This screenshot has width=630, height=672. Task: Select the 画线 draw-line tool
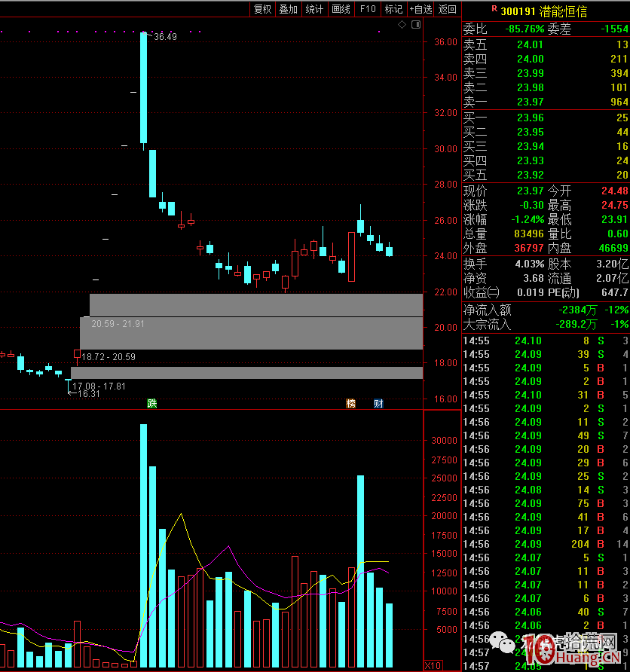tap(341, 9)
